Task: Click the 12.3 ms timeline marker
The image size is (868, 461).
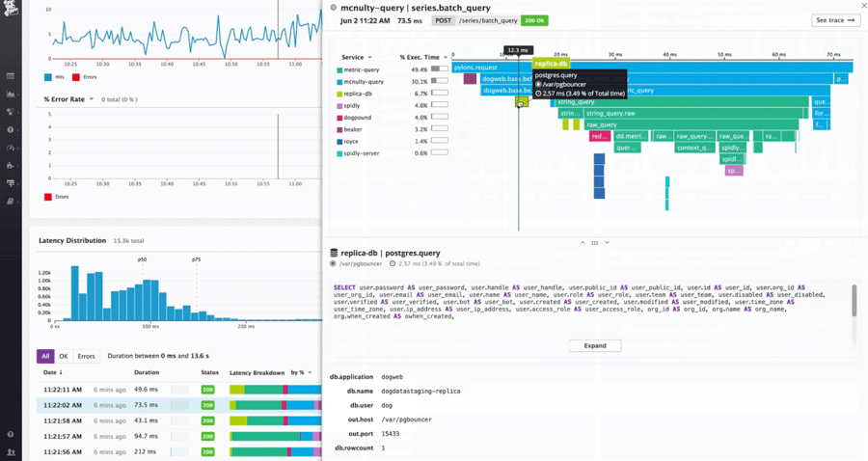Action: coord(518,50)
